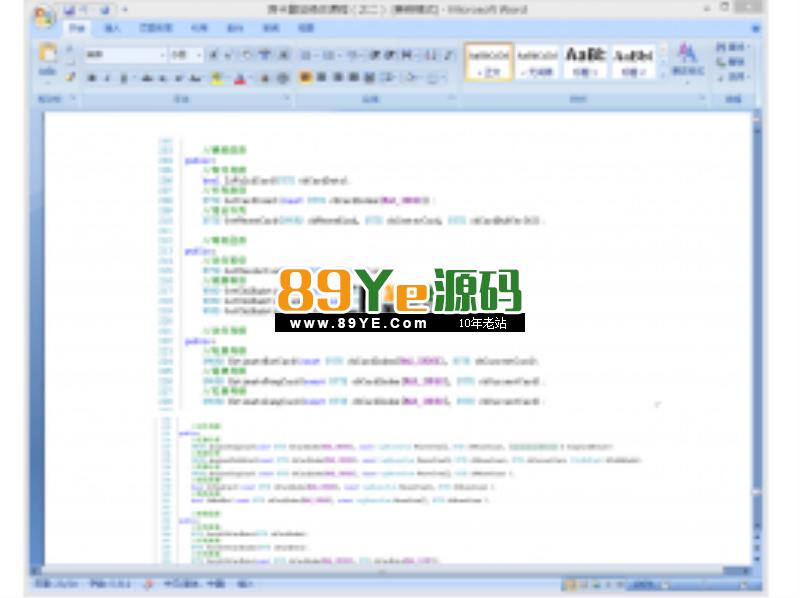Grow the font size with the larger A
The image size is (800, 598).
[x=214, y=55]
